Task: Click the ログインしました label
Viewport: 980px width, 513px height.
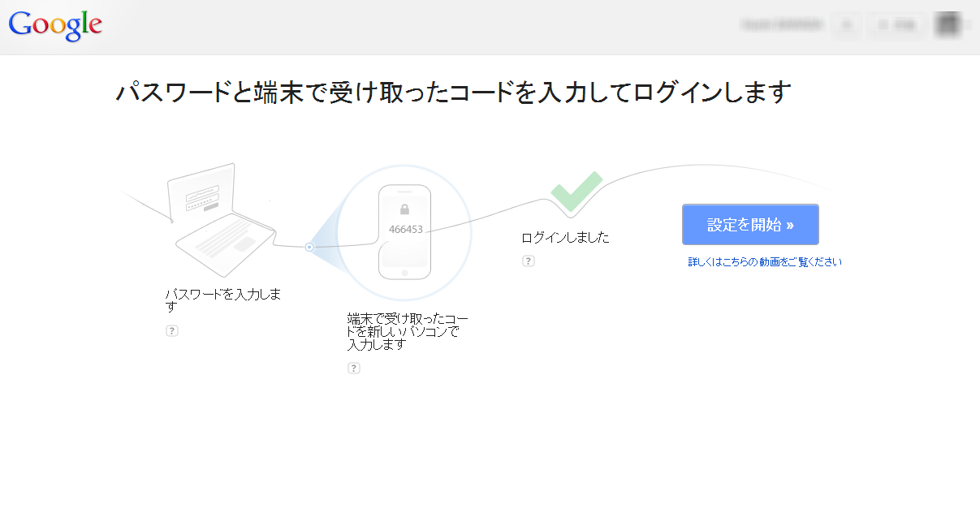Action: tap(565, 238)
